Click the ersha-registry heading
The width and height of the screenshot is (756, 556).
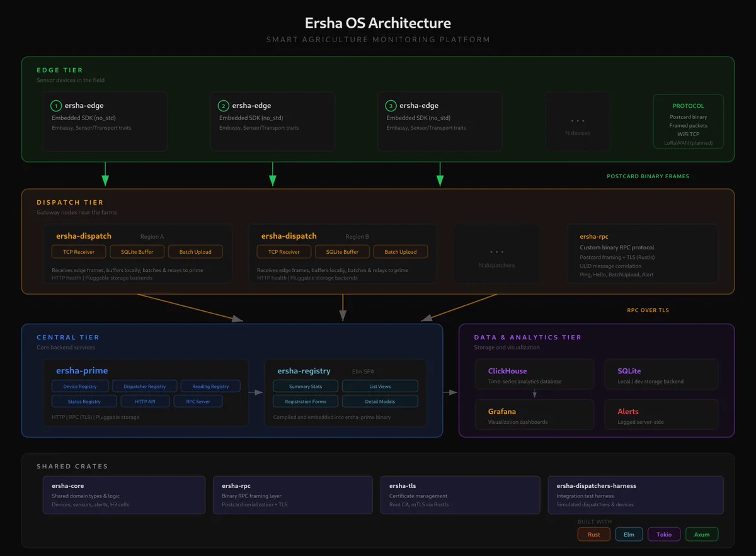pyautogui.click(x=304, y=371)
